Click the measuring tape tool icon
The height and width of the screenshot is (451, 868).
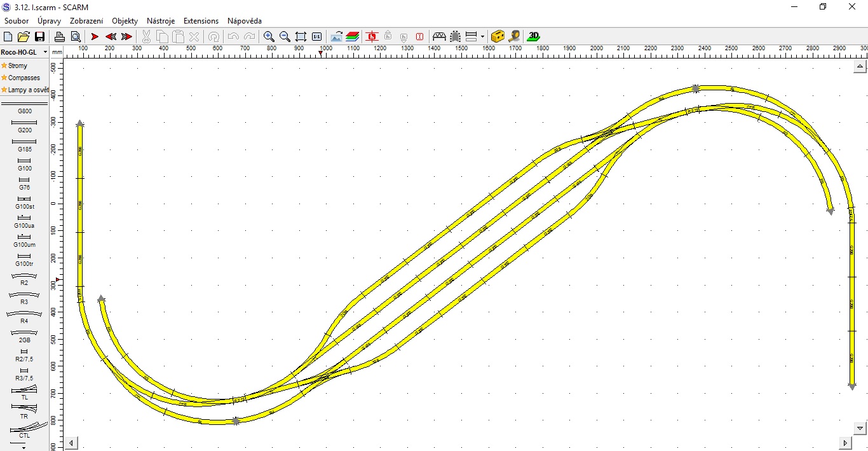(514, 37)
